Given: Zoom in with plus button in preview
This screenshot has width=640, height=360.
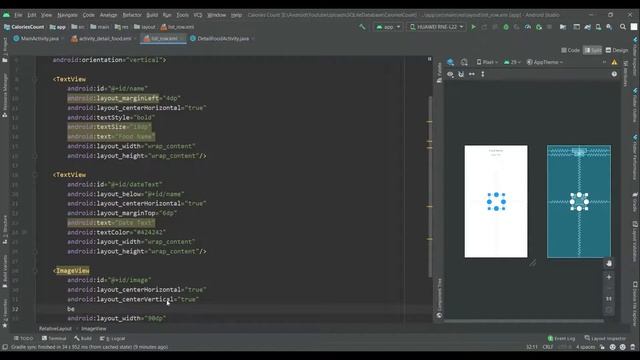Looking at the screenshot, I should [x=609, y=277].
